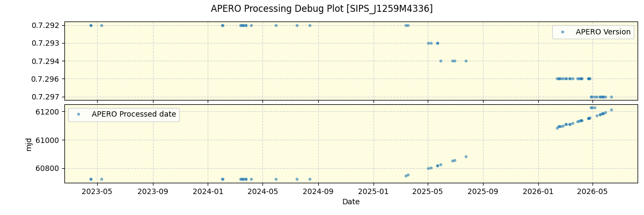Click the 2024-05 date tick label
This screenshot has height=215, width=644.
tap(262, 191)
